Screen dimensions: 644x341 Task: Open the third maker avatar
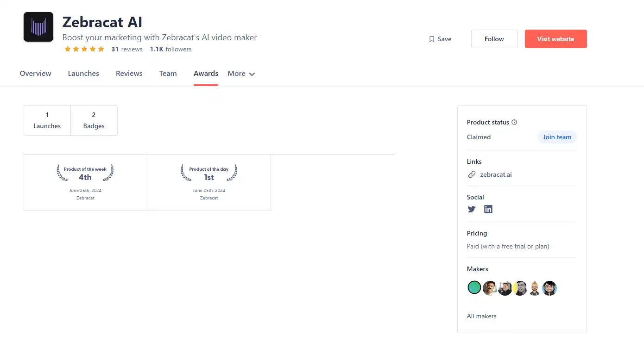pyautogui.click(x=505, y=288)
